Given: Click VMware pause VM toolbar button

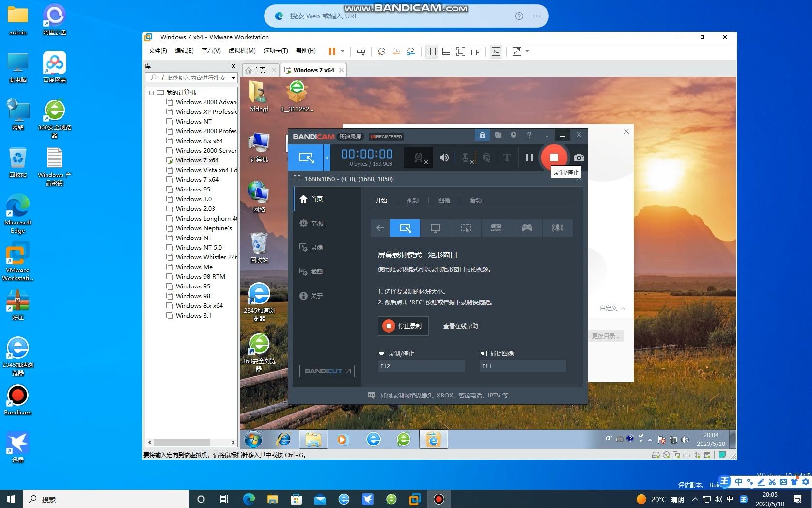Looking at the screenshot, I should [x=332, y=51].
